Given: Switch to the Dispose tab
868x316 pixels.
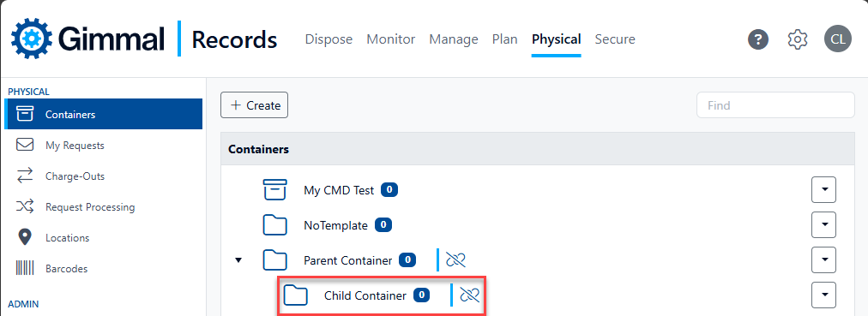Looking at the screenshot, I should 329,39.
